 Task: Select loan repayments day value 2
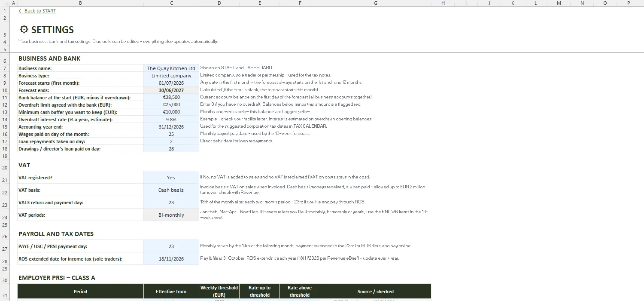pyautogui.click(x=171, y=141)
